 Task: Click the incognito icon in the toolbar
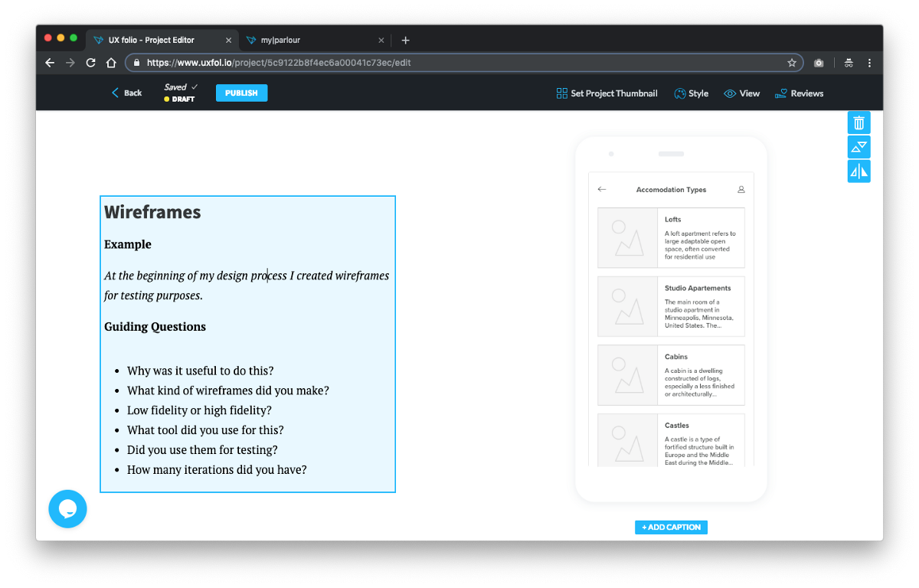pos(849,63)
